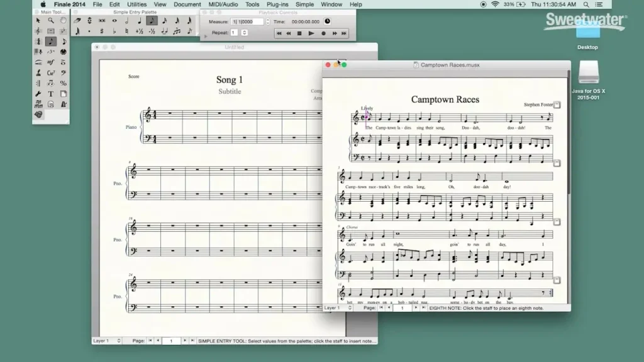Toggle the augmentation dot
The width and height of the screenshot is (644, 362).
click(89, 31)
